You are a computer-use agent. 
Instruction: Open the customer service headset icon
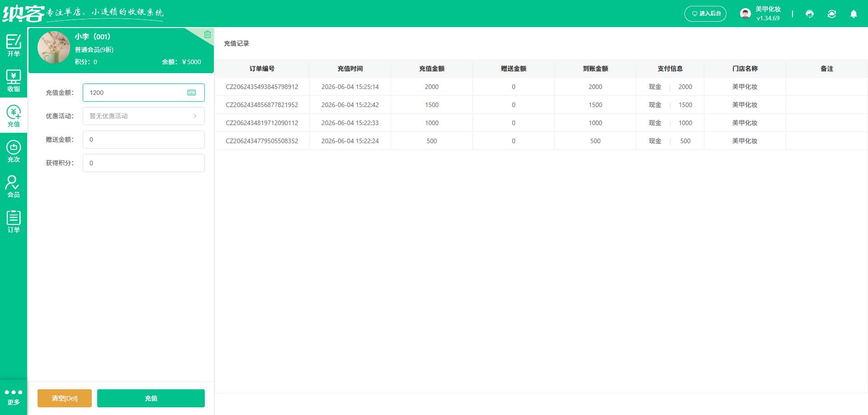810,14
